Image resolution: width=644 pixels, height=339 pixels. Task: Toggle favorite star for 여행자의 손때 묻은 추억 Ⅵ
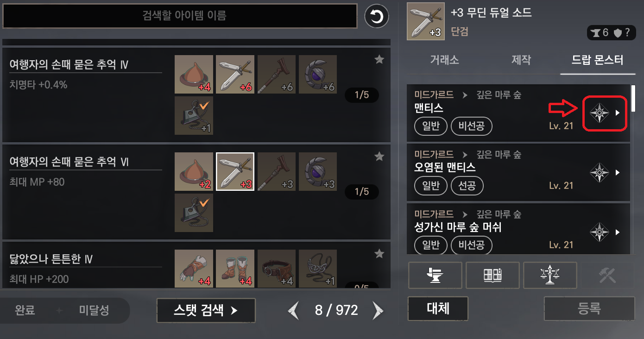coord(379,157)
